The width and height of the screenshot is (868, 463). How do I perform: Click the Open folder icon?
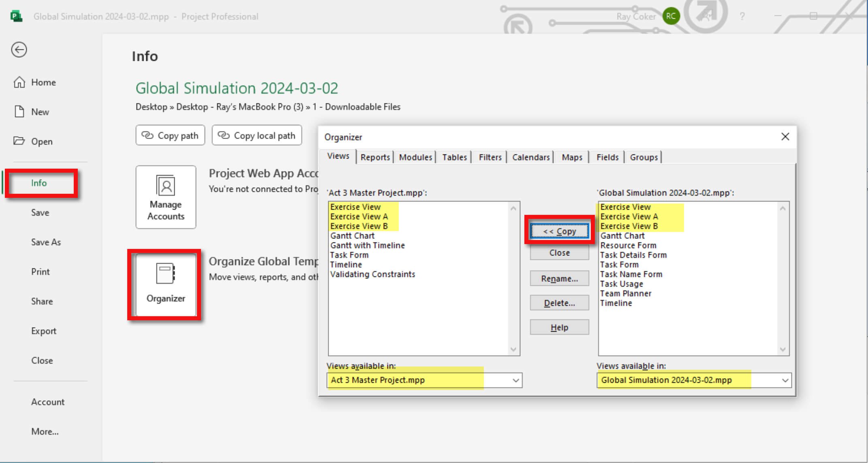19,141
